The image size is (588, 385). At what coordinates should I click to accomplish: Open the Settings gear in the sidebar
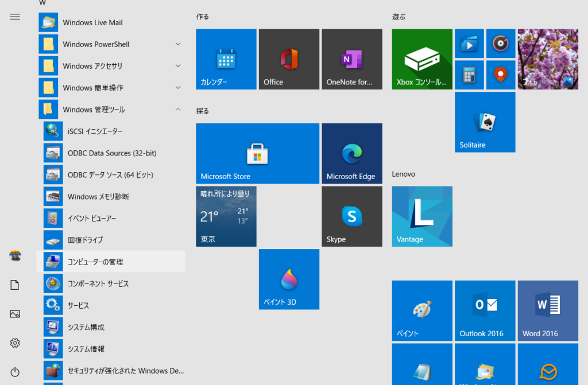pyautogui.click(x=15, y=343)
